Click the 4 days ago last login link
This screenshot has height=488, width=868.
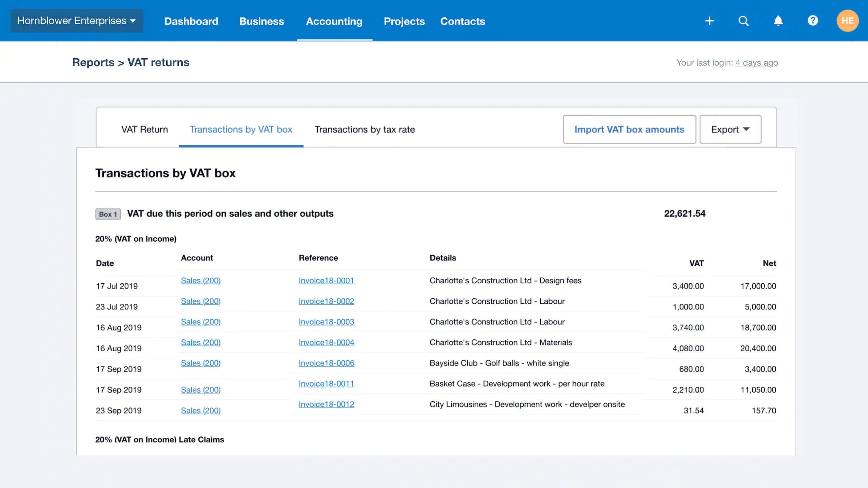757,62
